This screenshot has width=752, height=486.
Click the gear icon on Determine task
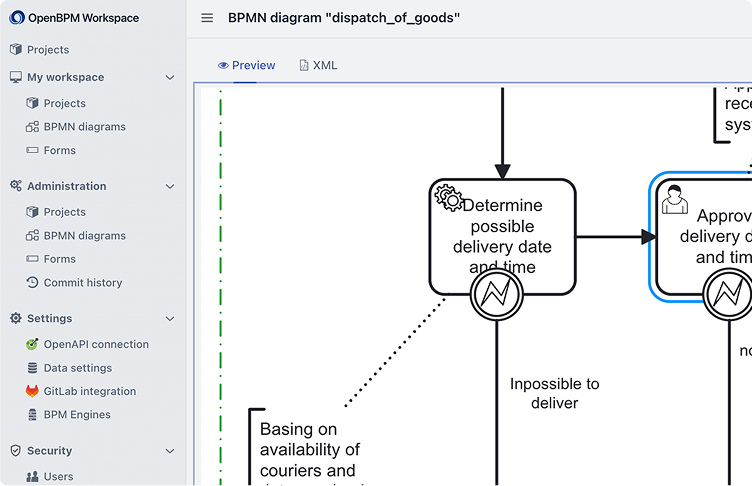pyautogui.click(x=449, y=198)
